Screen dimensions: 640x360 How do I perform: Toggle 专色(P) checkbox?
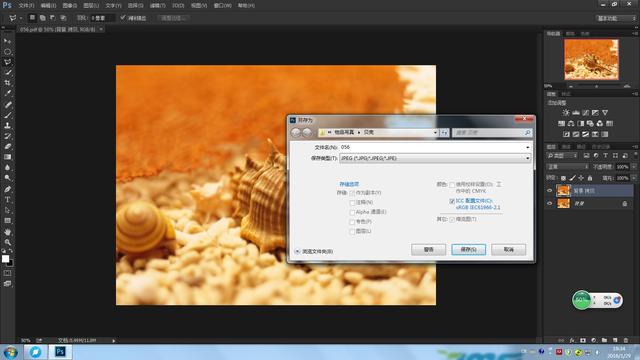[352, 222]
